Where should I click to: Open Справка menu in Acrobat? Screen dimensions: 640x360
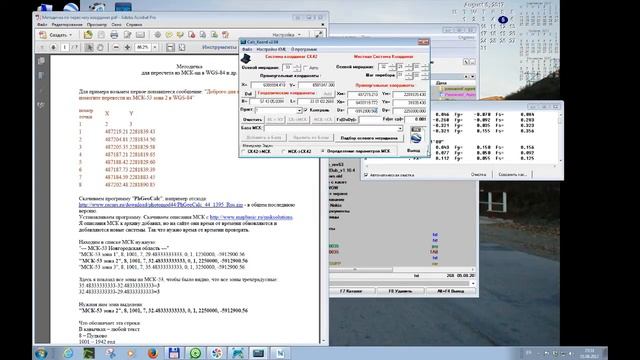[133, 25]
